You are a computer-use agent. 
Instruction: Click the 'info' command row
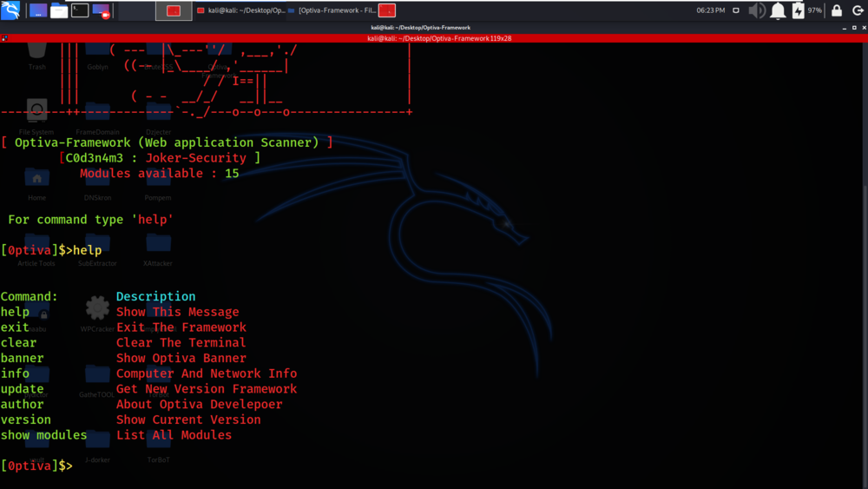point(15,373)
